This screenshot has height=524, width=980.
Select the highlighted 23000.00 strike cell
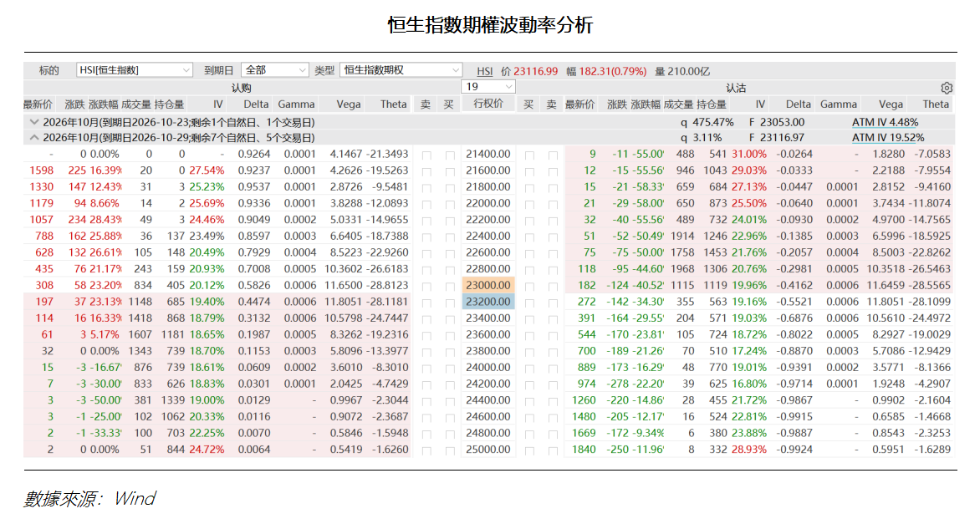(x=488, y=286)
